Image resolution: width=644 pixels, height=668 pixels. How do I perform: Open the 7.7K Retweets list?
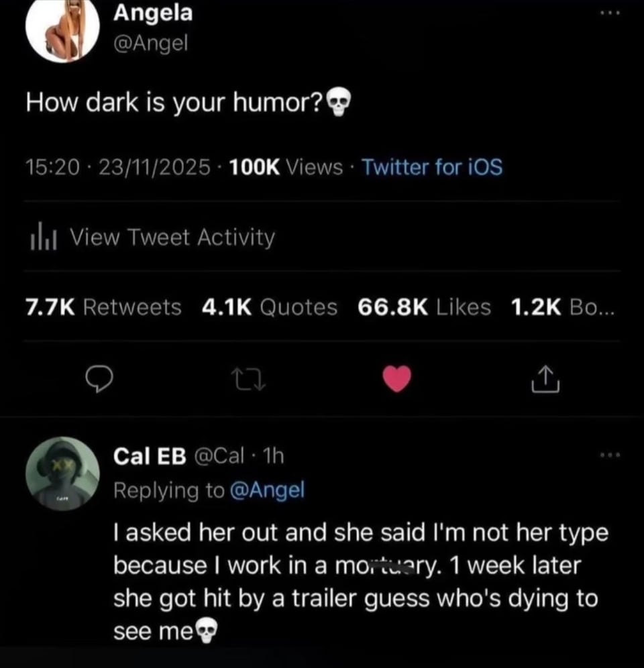point(103,307)
